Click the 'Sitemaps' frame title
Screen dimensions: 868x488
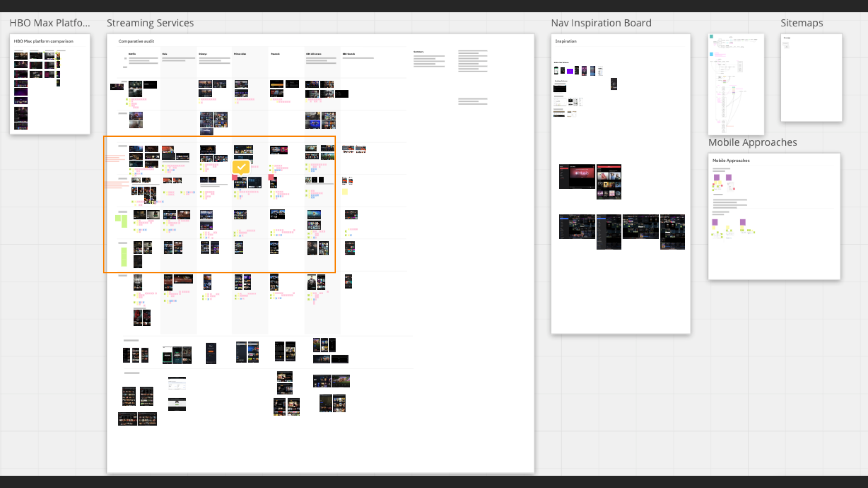tap(801, 23)
